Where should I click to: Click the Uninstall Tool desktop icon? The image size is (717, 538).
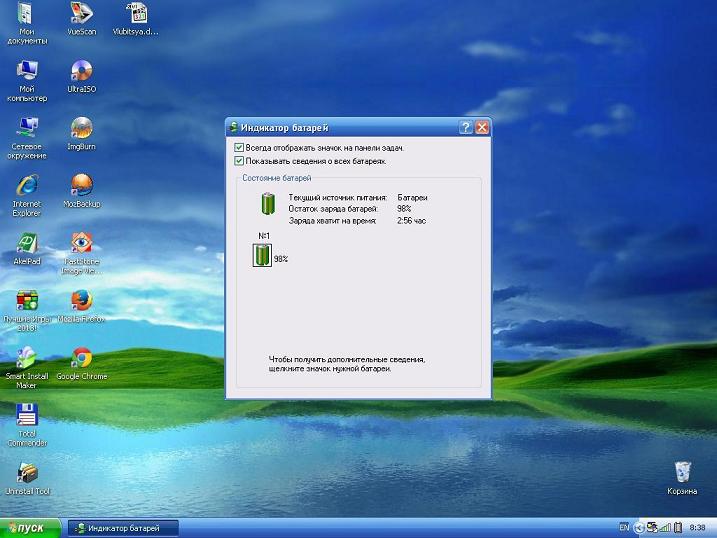click(27, 473)
